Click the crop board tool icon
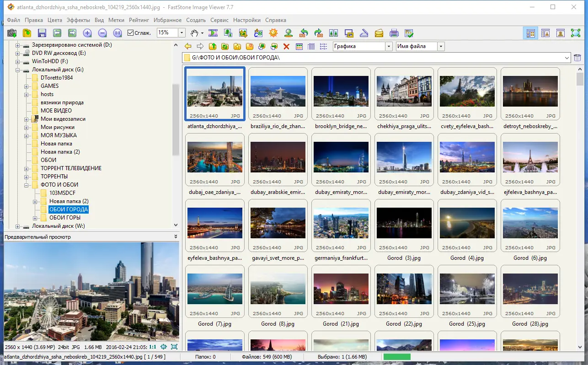588x365 pixels. (x=243, y=33)
